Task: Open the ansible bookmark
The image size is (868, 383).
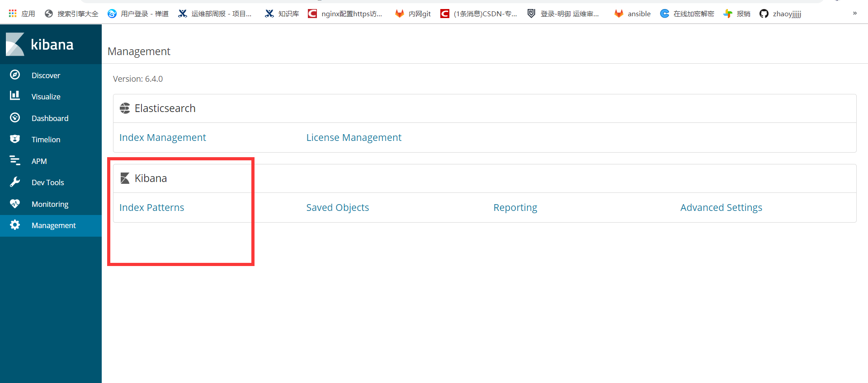Action: point(632,14)
